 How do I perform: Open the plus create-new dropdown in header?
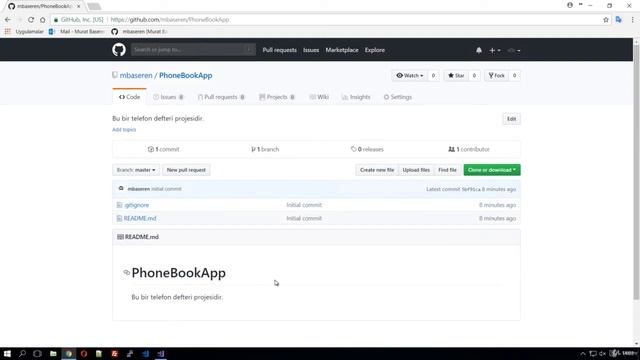pyautogui.click(x=495, y=50)
